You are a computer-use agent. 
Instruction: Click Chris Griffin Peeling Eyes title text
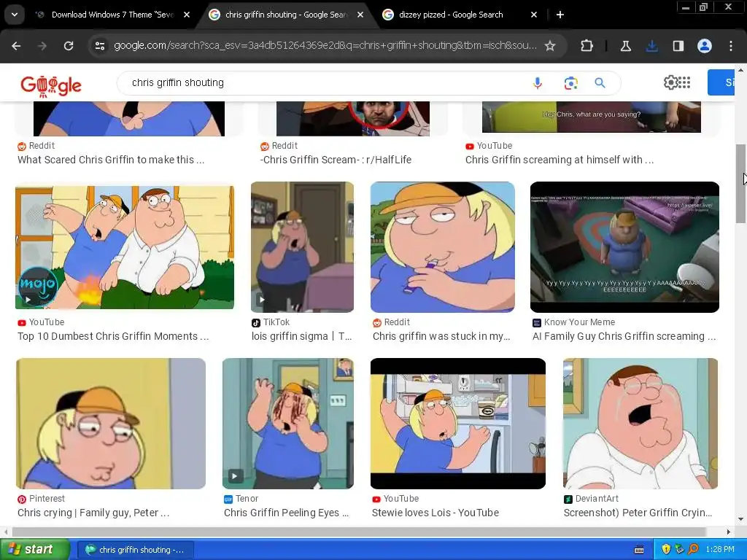click(x=286, y=513)
